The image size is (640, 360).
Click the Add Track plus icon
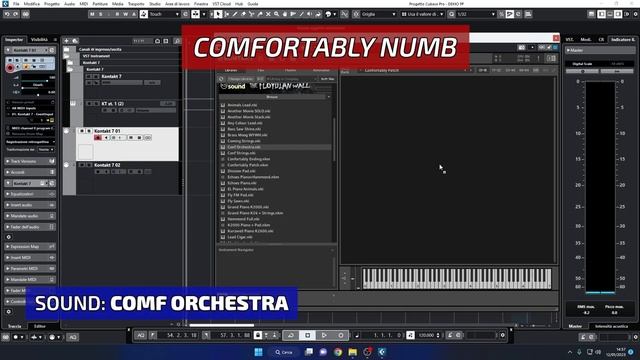click(67, 41)
